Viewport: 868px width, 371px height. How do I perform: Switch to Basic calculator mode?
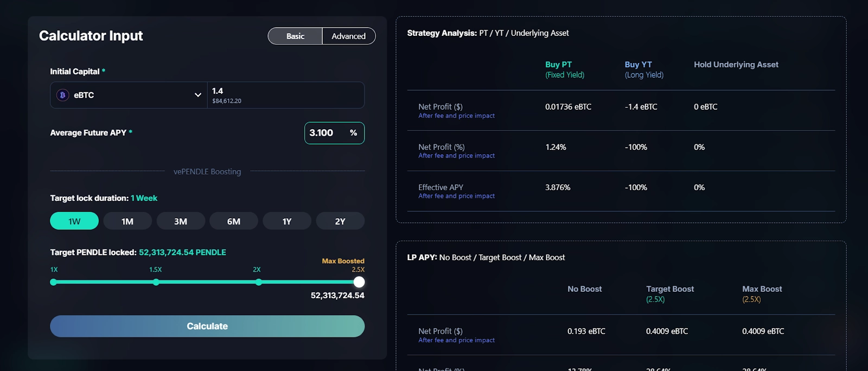(x=295, y=36)
